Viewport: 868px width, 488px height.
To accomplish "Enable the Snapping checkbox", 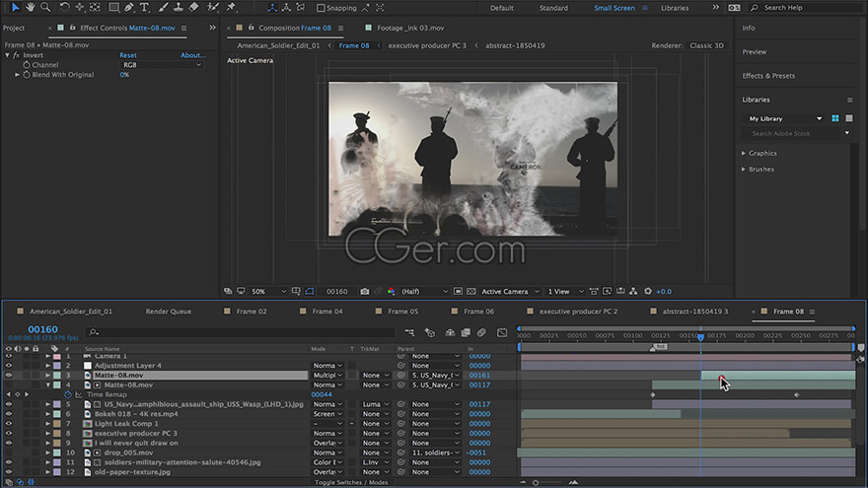I will [321, 8].
